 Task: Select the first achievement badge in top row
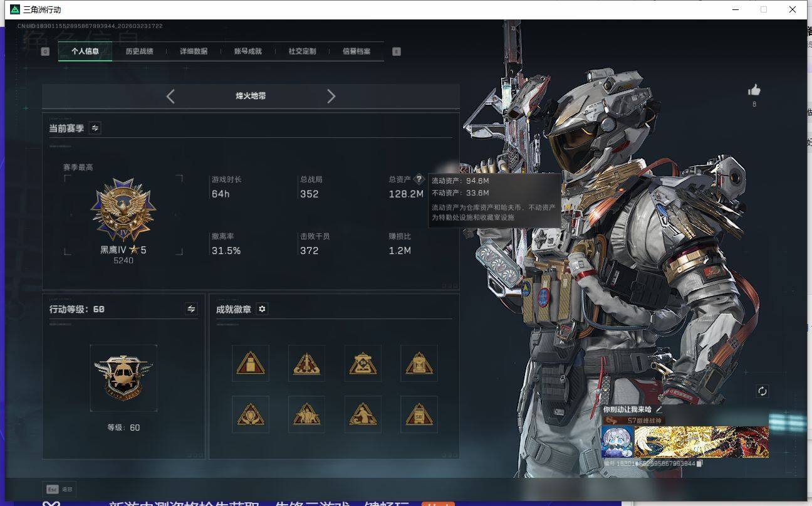click(x=251, y=363)
